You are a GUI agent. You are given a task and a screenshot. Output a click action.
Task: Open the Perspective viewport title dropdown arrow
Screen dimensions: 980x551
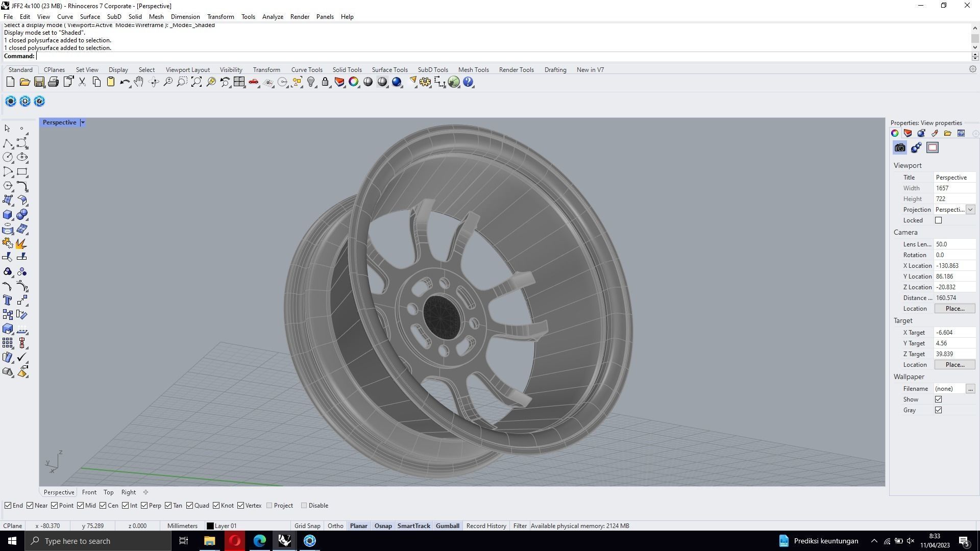(x=83, y=122)
